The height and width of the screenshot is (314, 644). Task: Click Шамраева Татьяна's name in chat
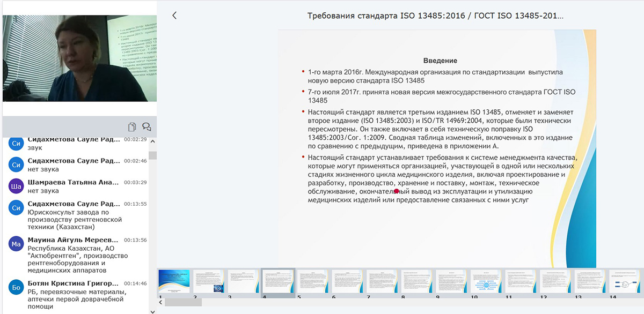[x=74, y=182]
